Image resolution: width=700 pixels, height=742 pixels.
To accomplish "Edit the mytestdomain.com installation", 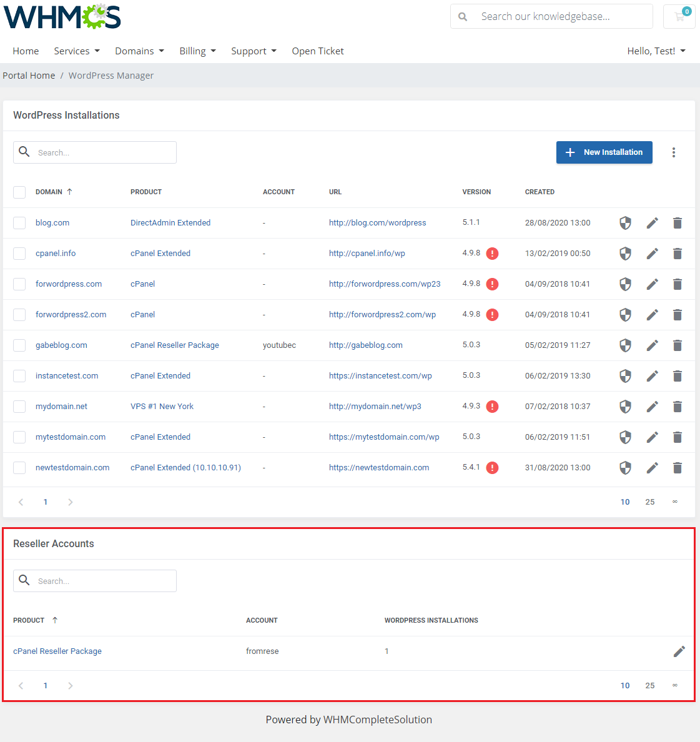I will pyautogui.click(x=652, y=437).
